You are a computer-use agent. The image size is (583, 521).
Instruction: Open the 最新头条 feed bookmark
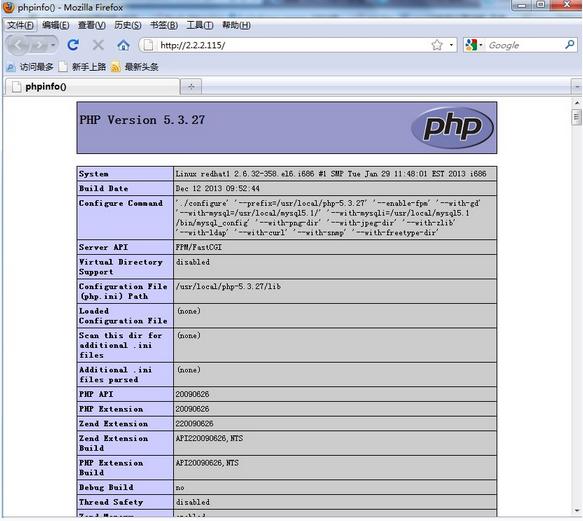pyautogui.click(x=135, y=67)
